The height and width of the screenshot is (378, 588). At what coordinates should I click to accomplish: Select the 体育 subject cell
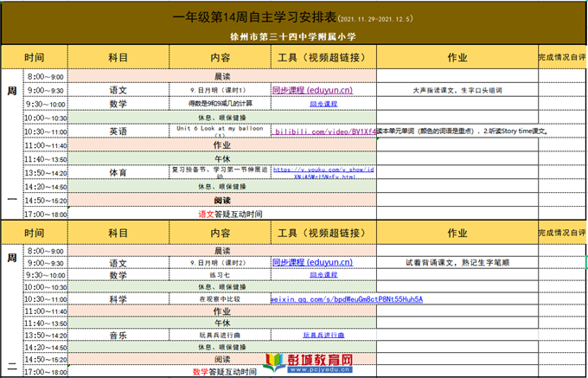coord(118,172)
